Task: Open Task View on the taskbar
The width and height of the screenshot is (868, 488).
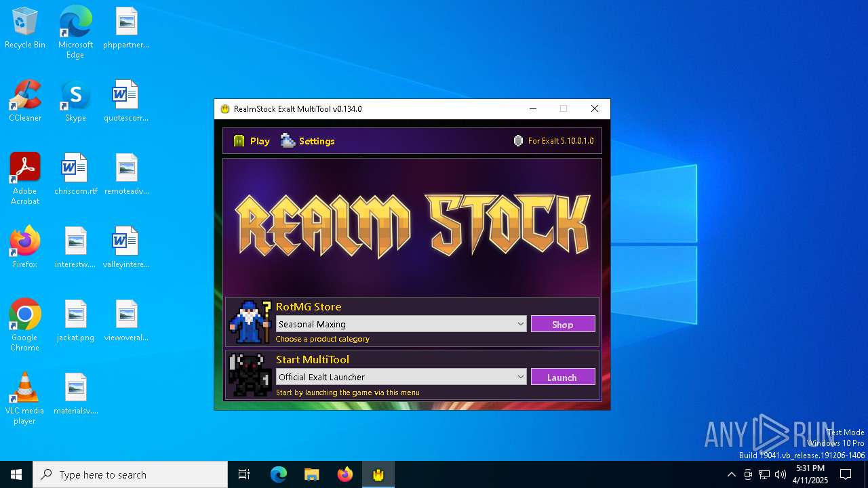Action: tap(244, 474)
